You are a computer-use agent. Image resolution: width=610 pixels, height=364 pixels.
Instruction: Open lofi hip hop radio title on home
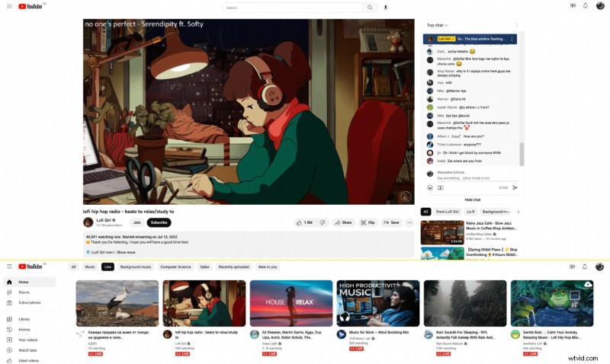[x=207, y=335]
